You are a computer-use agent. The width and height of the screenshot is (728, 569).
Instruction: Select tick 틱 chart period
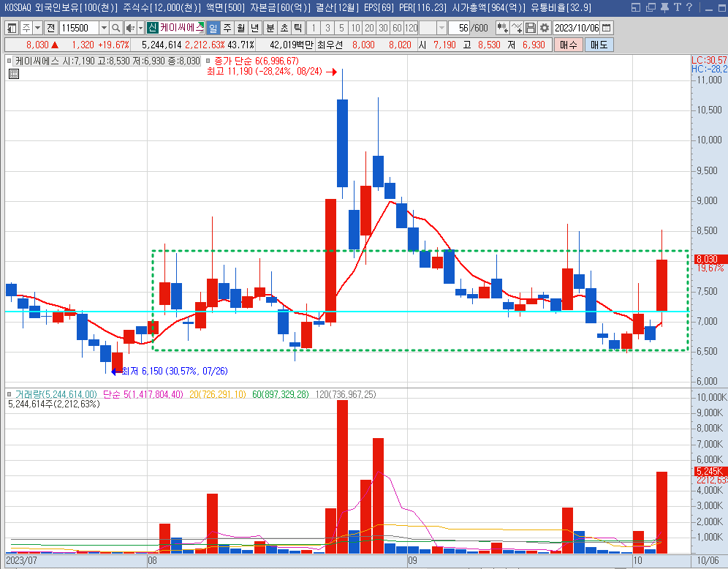(297, 29)
